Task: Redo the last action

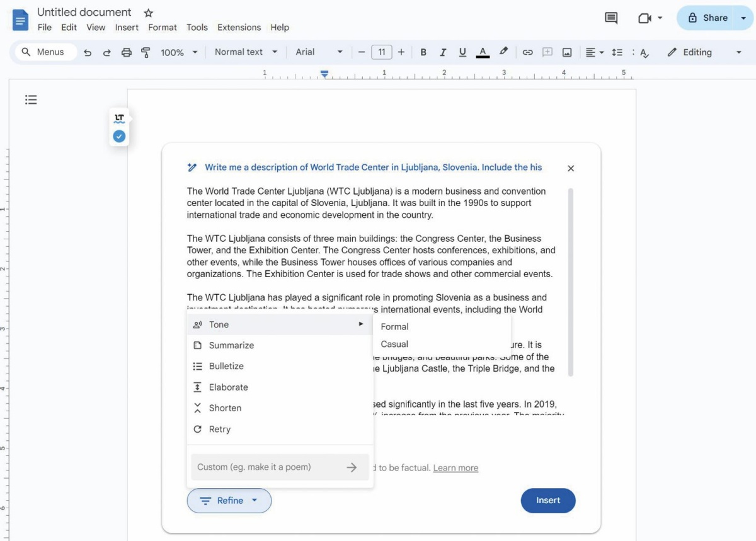Action: 107,52
